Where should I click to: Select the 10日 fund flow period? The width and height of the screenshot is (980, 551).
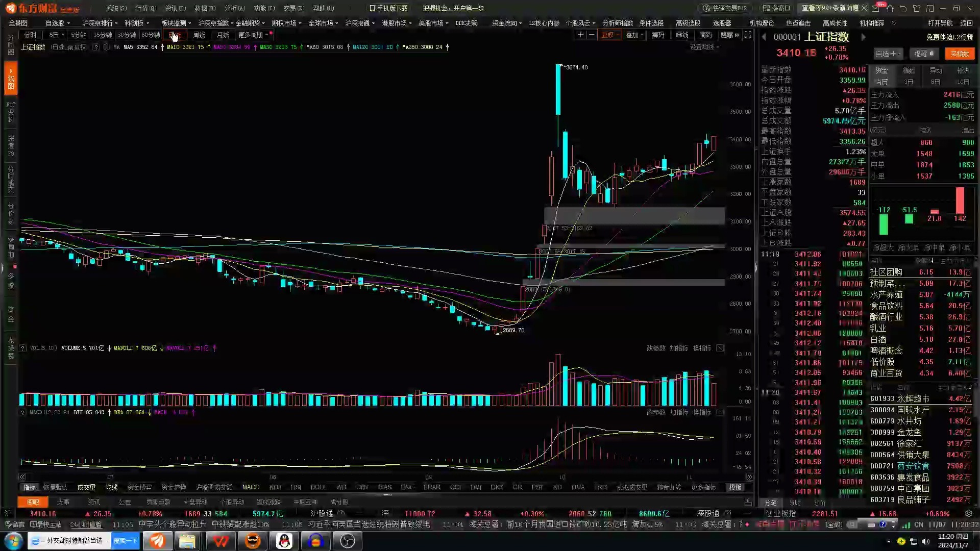(963, 82)
